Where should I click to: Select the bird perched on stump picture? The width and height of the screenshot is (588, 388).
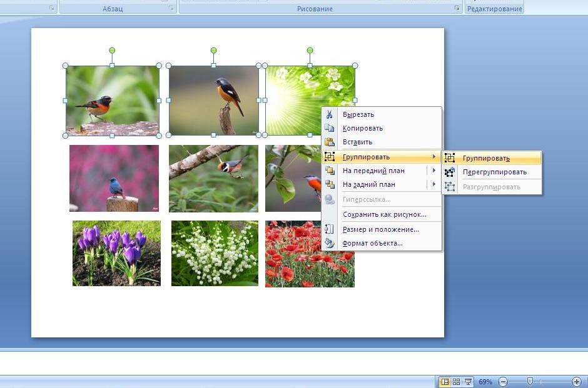click(x=213, y=101)
